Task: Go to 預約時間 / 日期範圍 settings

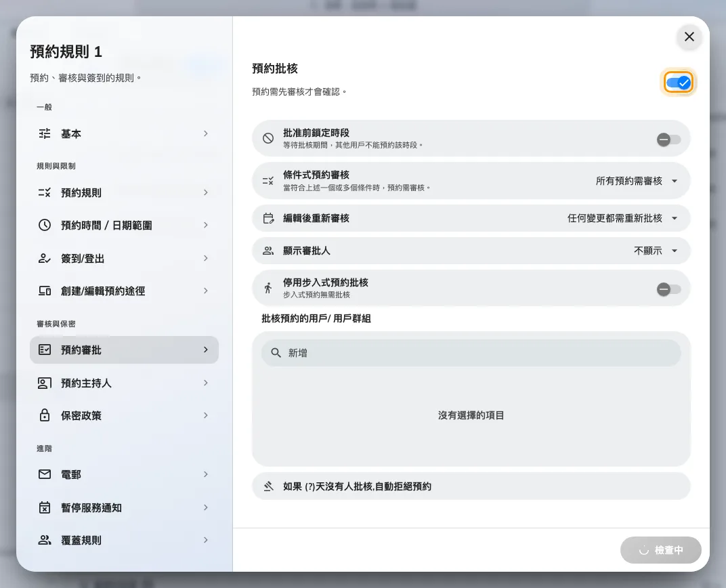Action: point(124,225)
